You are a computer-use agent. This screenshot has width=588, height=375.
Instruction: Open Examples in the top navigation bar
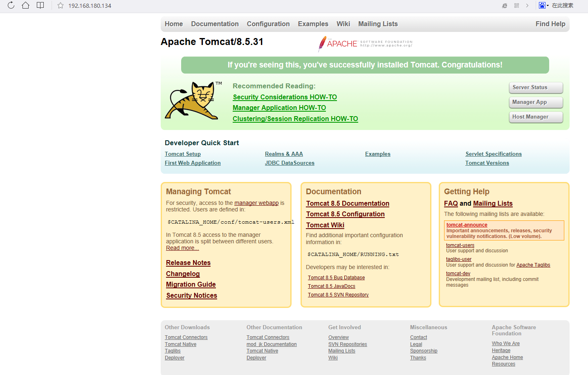coord(313,24)
